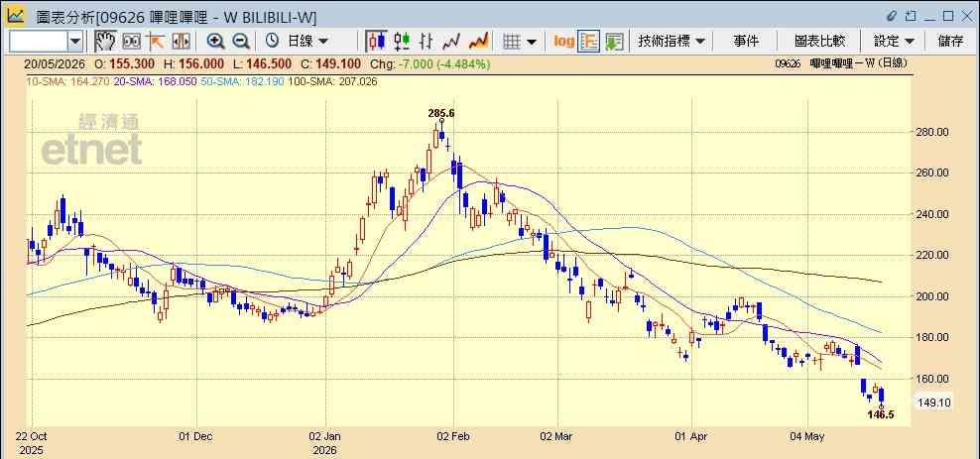
Task: Click the 20-SMA: 168.050 legend label
Action: [x=155, y=81]
